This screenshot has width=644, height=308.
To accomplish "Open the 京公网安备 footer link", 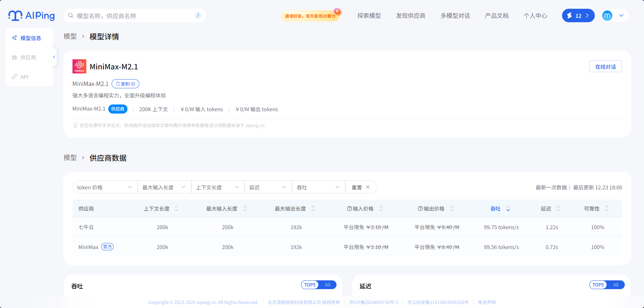I will coord(438,302).
